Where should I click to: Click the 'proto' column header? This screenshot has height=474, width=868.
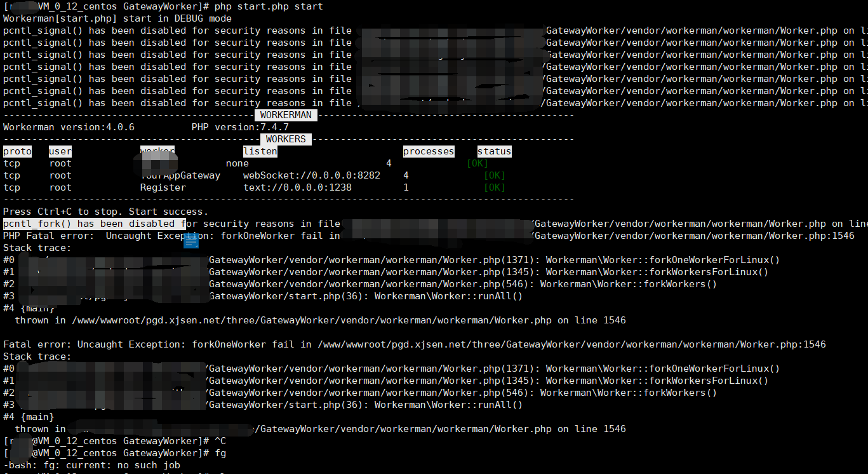(17, 151)
